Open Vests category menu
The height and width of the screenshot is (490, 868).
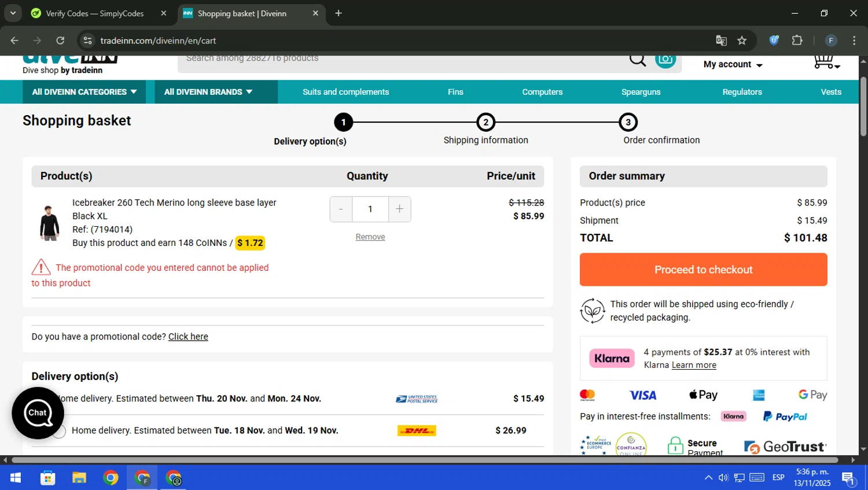click(x=831, y=92)
